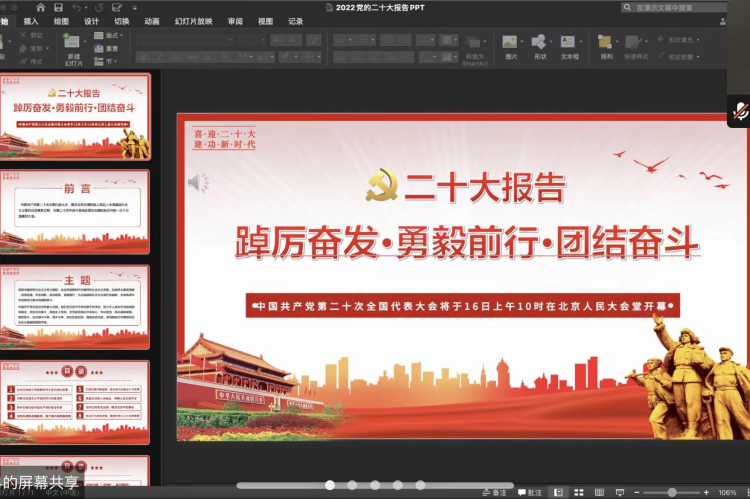Open the 审阅 (Review) tab
This screenshot has height=499, width=750.
pos(235,21)
